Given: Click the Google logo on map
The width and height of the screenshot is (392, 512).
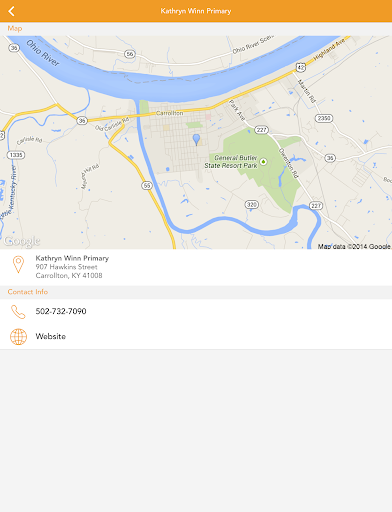Looking at the screenshot, I should (22, 241).
